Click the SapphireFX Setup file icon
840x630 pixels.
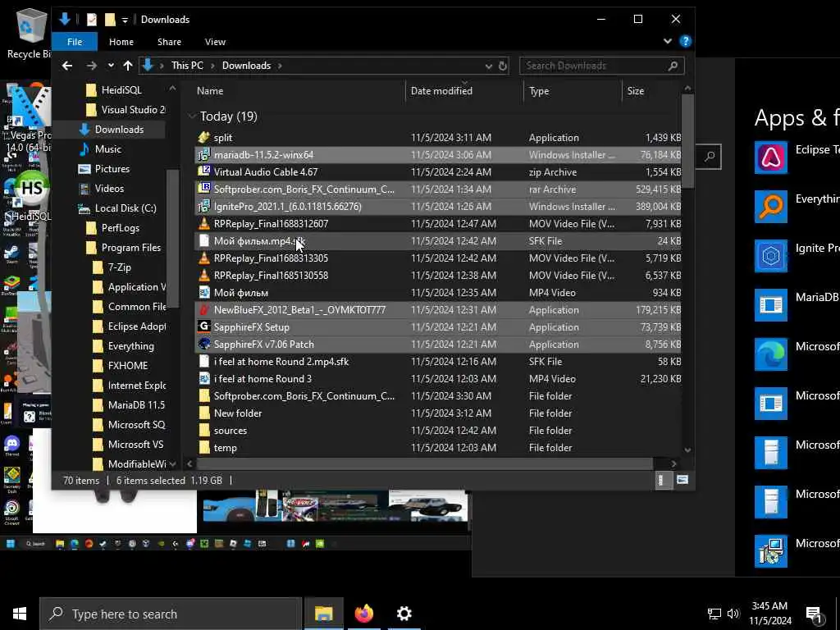[x=203, y=326]
